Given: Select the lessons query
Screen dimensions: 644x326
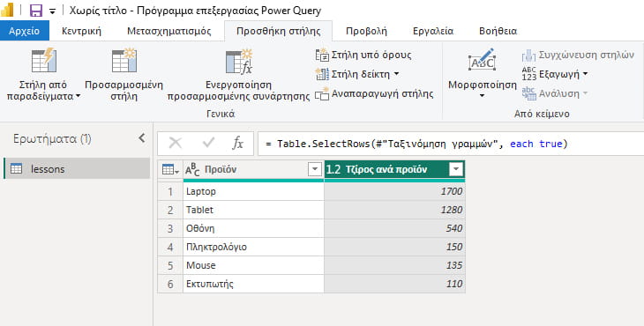Looking at the screenshot, I should click(77, 168).
